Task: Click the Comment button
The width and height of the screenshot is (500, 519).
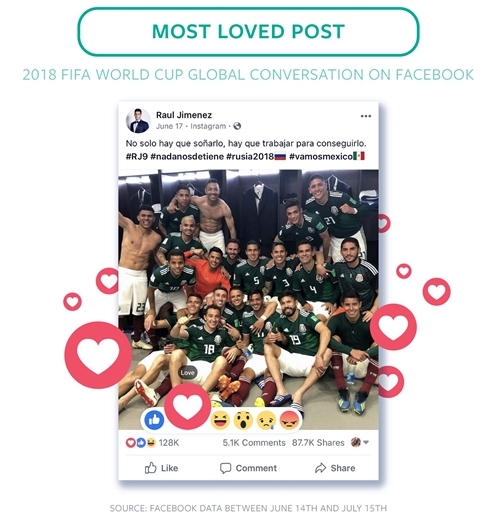Action: [248, 468]
